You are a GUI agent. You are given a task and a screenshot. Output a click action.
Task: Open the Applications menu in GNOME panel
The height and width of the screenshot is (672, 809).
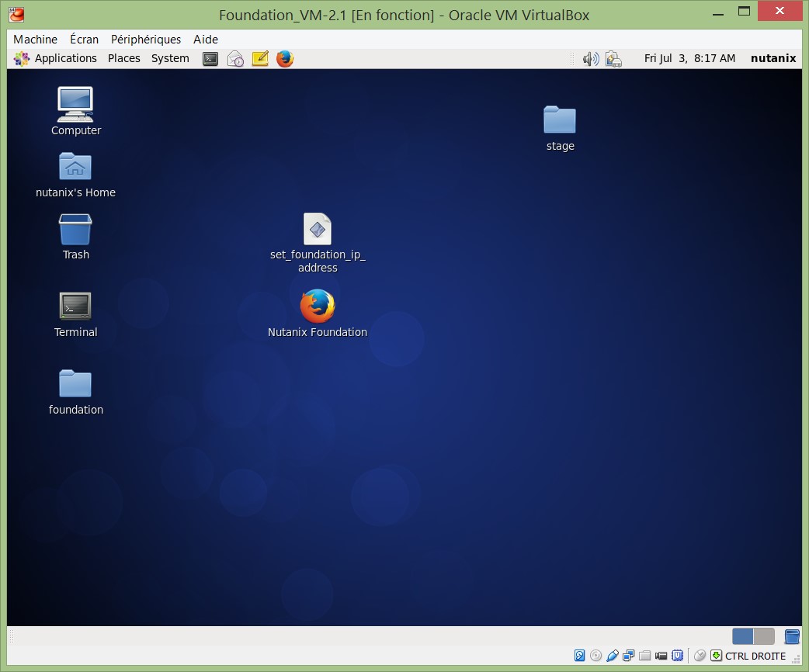(x=55, y=58)
